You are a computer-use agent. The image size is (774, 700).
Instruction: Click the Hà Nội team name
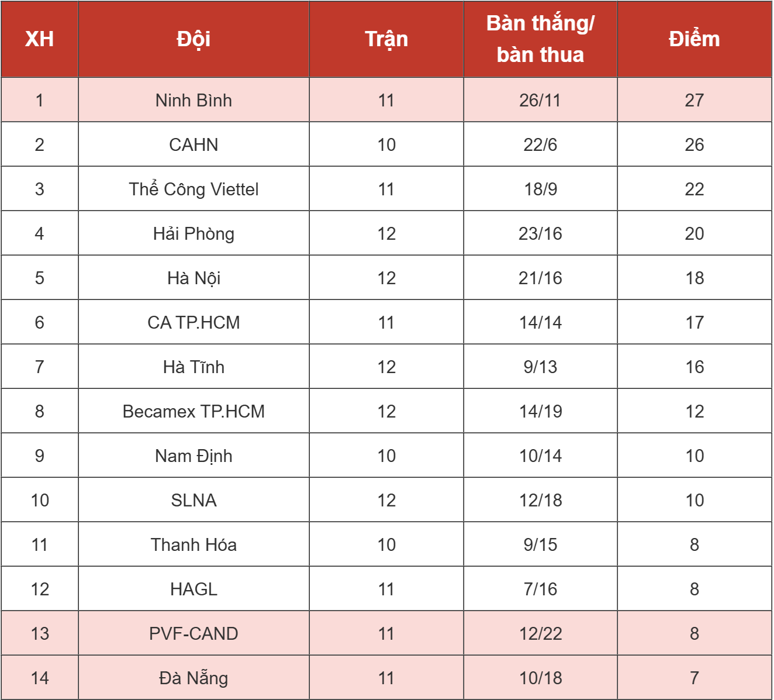[193, 278]
